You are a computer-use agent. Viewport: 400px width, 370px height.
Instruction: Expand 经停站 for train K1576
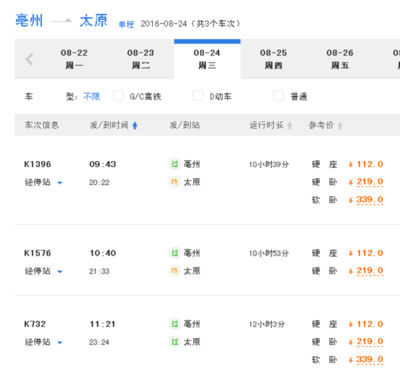coord(44,271)
